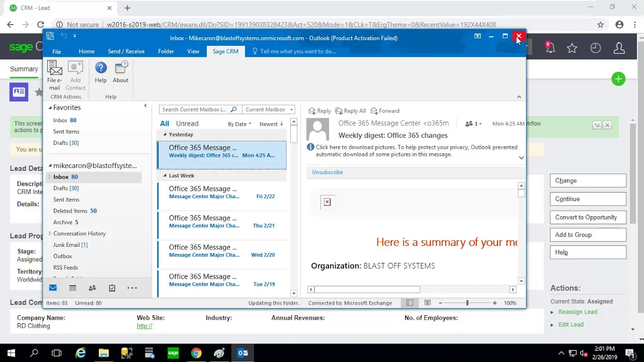Open Outlook from the Windows taskbar
644x362 pixels.
point(243,353)
